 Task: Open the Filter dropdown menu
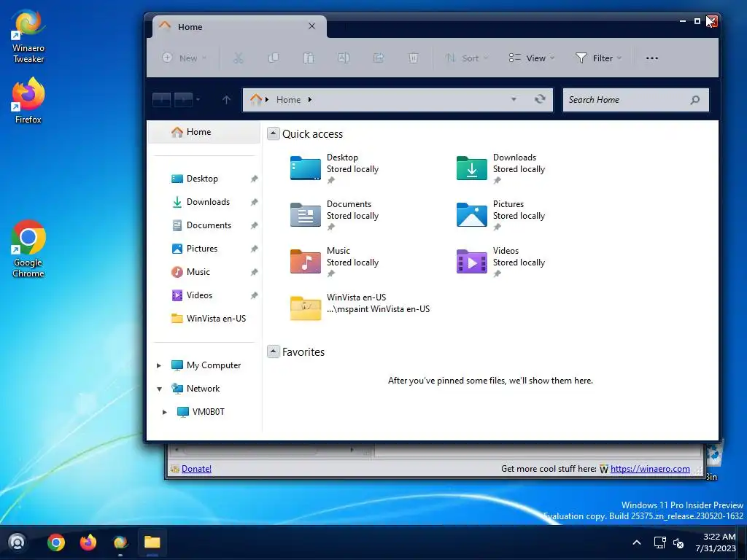598,58
